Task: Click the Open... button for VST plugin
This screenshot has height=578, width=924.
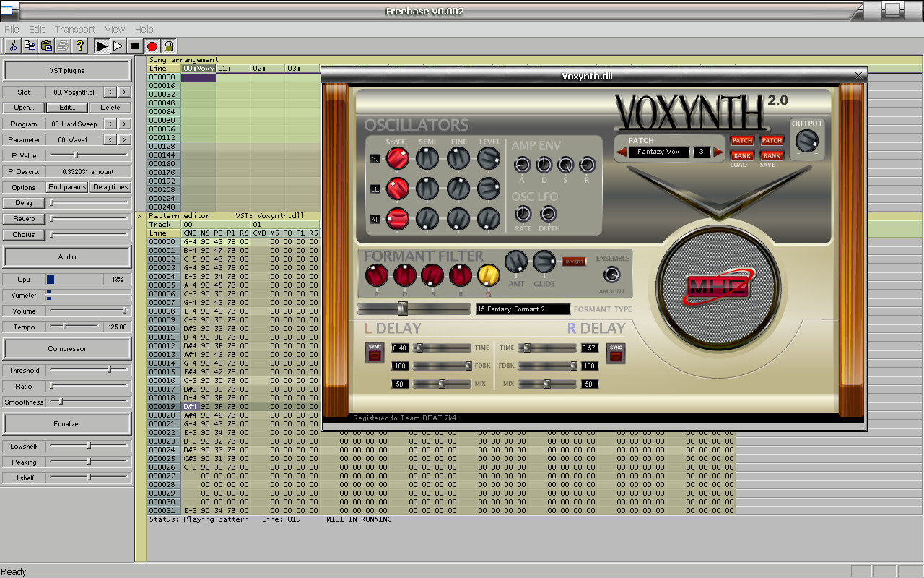Action: [x=24, y=108]
